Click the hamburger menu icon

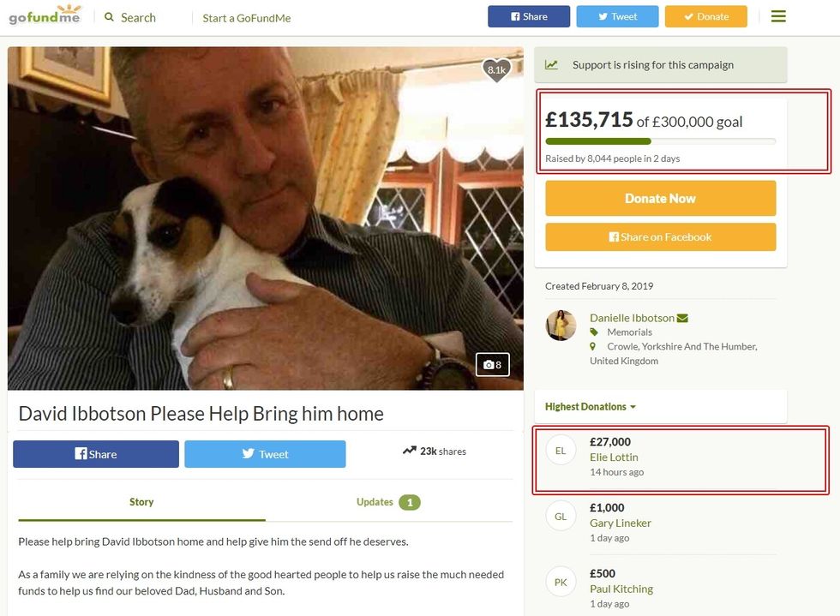pos(778,16)
